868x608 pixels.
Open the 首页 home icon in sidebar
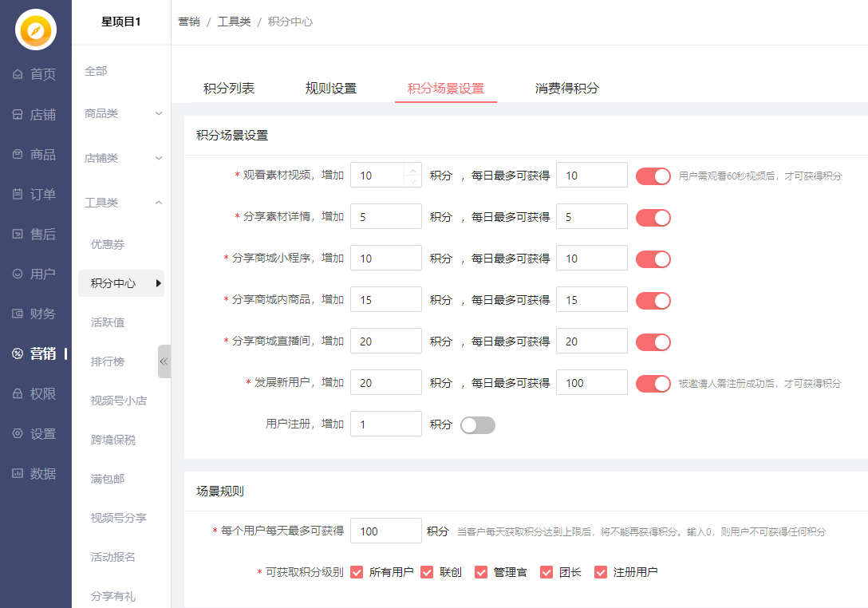click(18, 74)
